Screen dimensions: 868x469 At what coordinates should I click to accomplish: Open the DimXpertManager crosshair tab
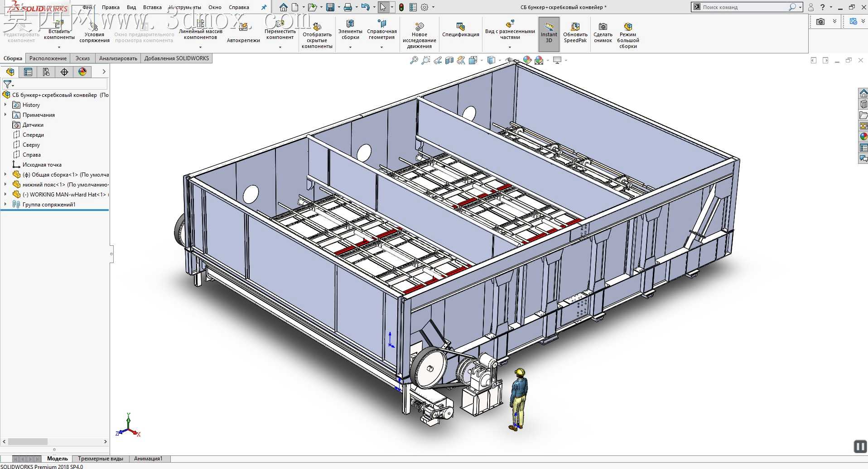coord(64,72)
